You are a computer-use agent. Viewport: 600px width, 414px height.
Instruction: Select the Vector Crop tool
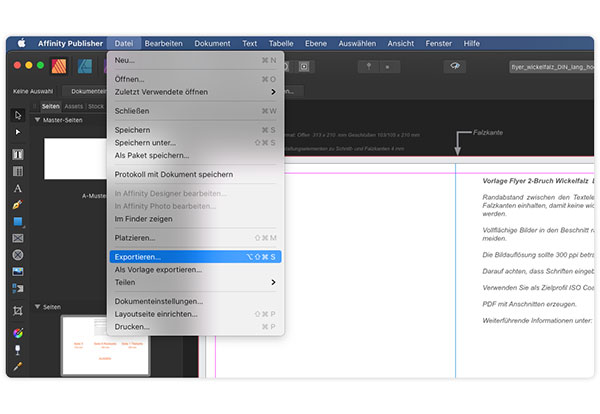pyautogui.click(x=18, y=311)
